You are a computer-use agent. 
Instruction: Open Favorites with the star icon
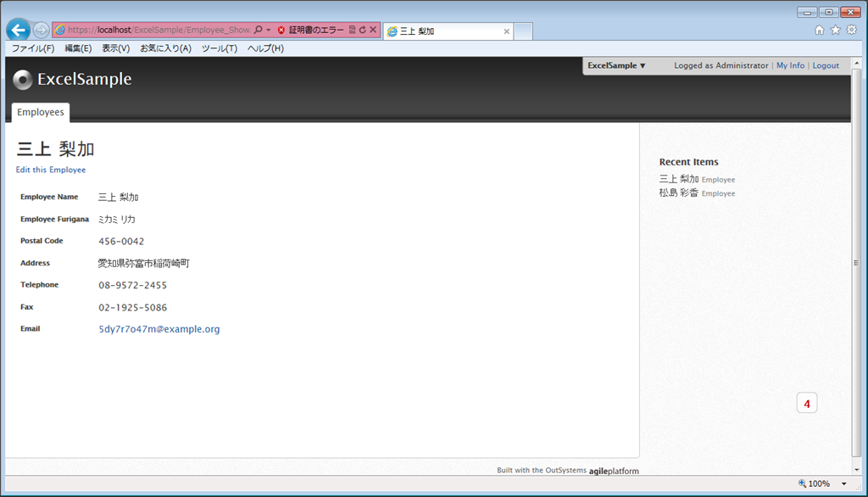(835, 30)
